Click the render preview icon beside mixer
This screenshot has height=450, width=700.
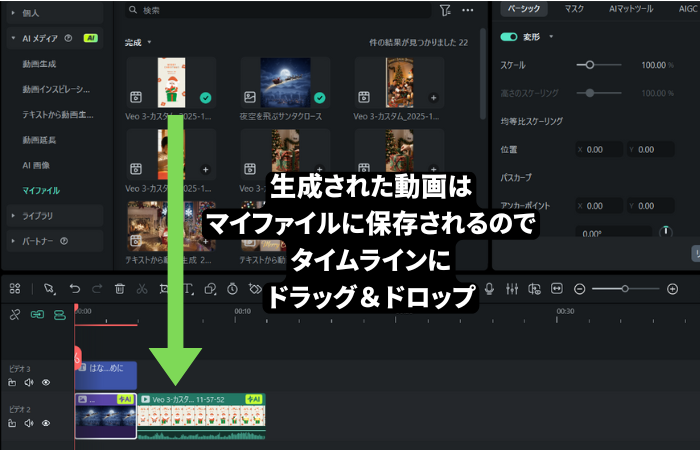click(x=534, y=289)
